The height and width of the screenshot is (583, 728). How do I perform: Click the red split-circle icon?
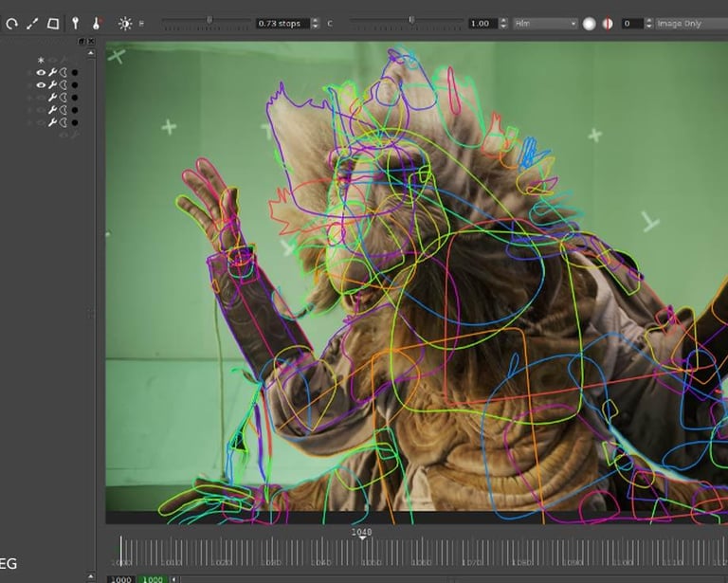[x=608, y=24]
